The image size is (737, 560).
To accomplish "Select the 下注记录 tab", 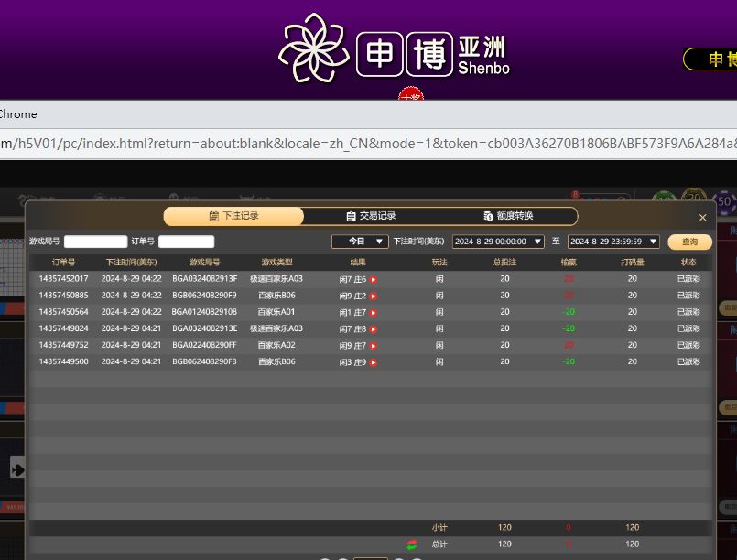I will tap(233, 216).
